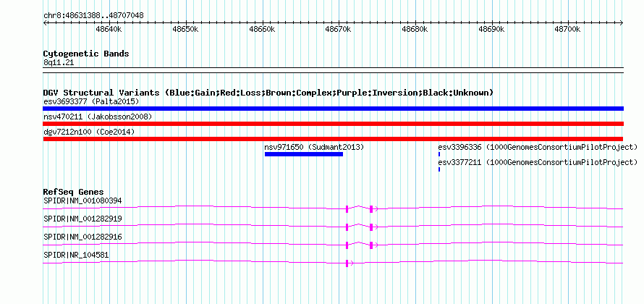
Task: Select the esv3693377 (Palta2015) label
Action: click(x=91, y=101)
